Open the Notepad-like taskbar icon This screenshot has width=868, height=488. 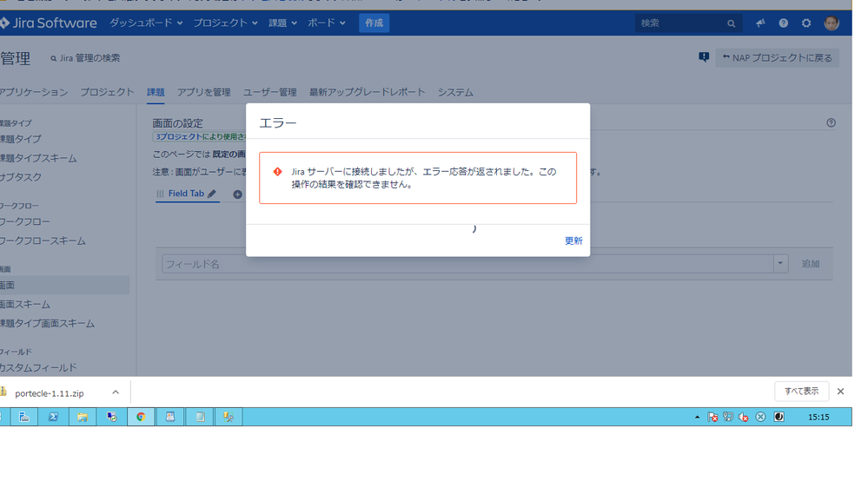[x=199, y=417]
